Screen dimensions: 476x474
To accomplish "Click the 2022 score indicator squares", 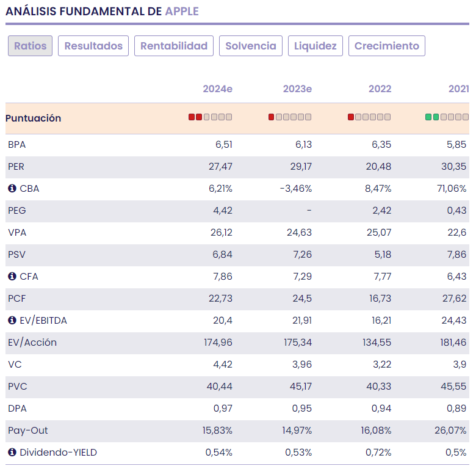I will click(369, 117).
